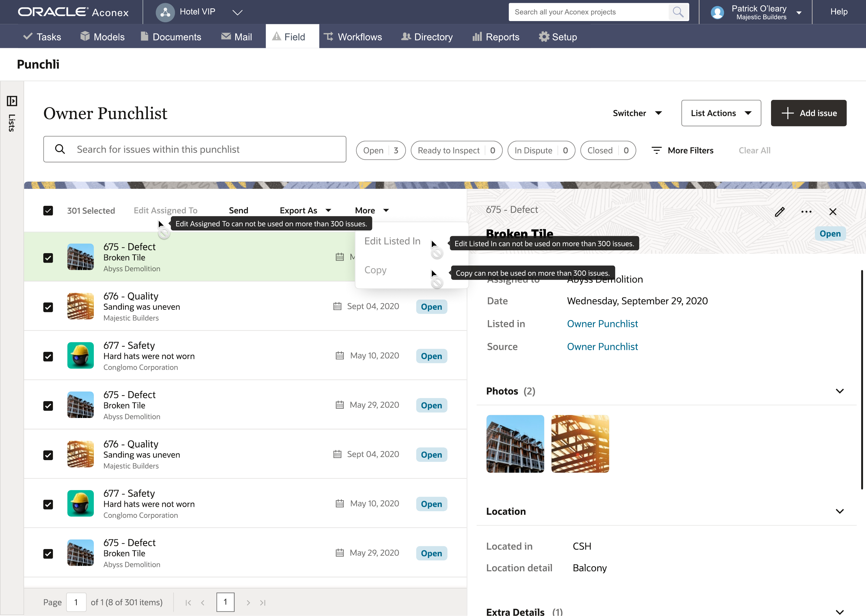Click Edit Assigned To action
This screenshot has height=616, width=866.
[165, 210]
